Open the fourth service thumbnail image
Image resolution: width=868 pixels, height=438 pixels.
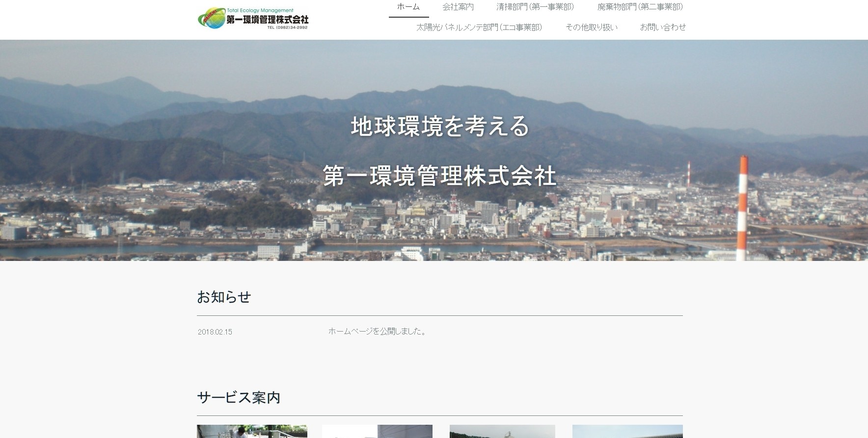click(x=627, y=432)
